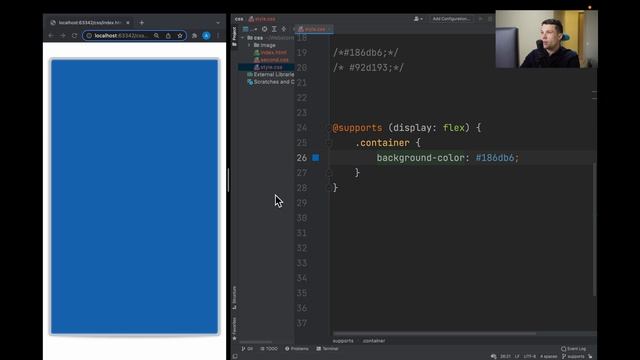The height and width of the screenshot is (360, 640).
Task: Click fold end marker on line 27
Action: click(x=329, y=173)
